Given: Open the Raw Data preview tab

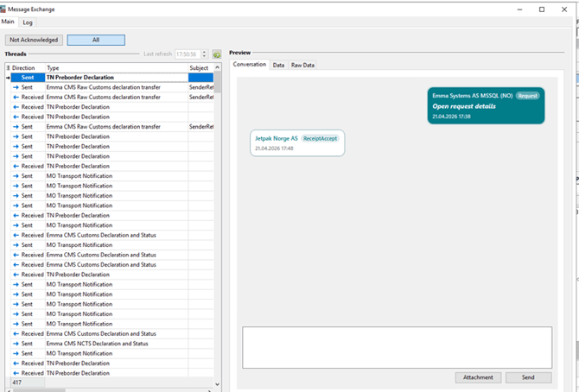Looking at the screenshot, I should (302, 65).
